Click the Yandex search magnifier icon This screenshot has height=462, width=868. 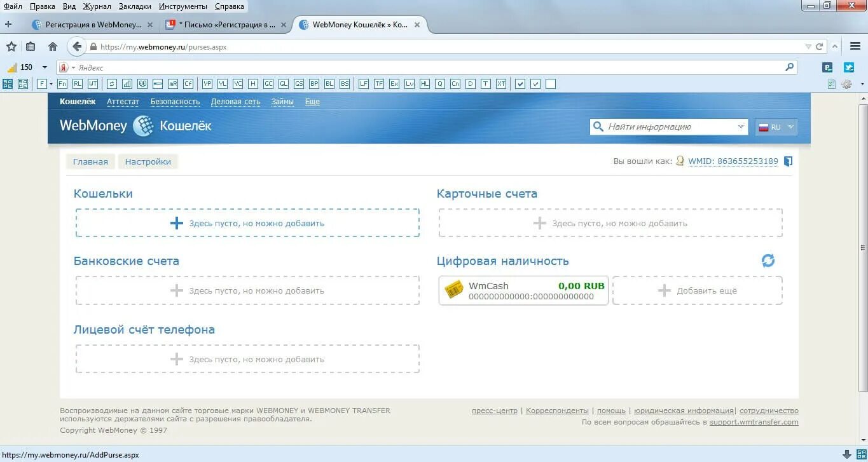790,67
